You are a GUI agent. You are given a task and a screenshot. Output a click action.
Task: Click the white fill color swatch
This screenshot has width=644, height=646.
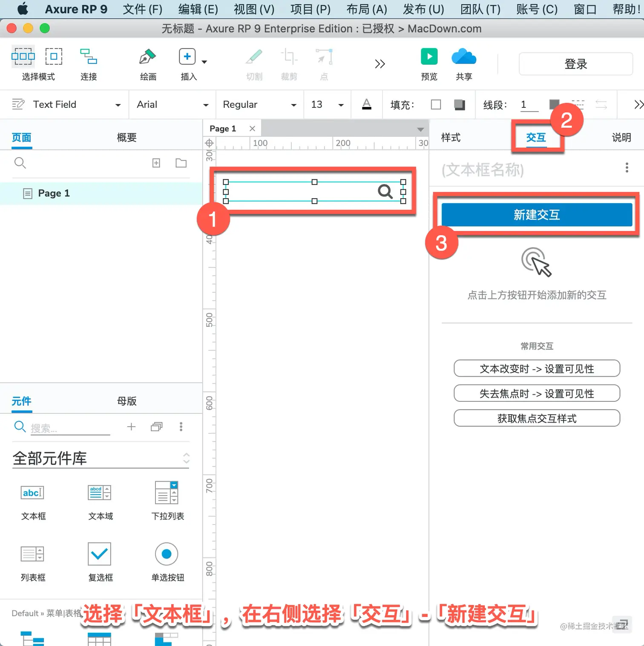pos(436,104)
